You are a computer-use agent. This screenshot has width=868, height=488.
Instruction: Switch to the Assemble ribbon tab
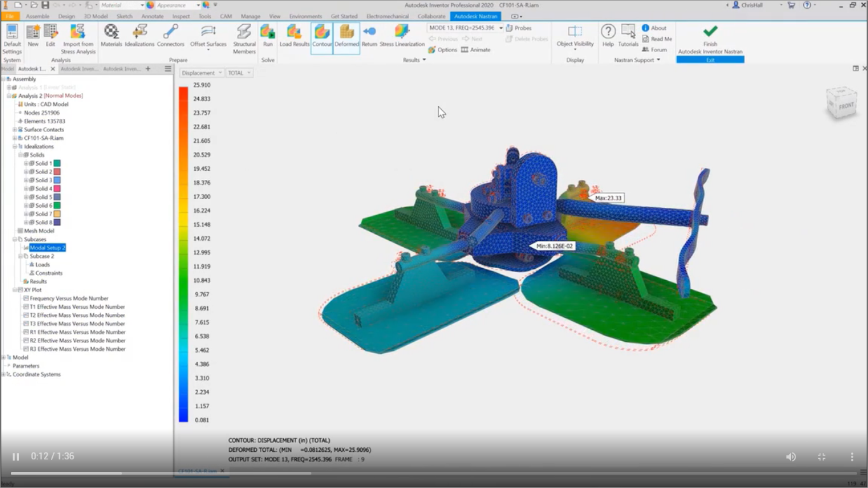(x=37, y=17)
